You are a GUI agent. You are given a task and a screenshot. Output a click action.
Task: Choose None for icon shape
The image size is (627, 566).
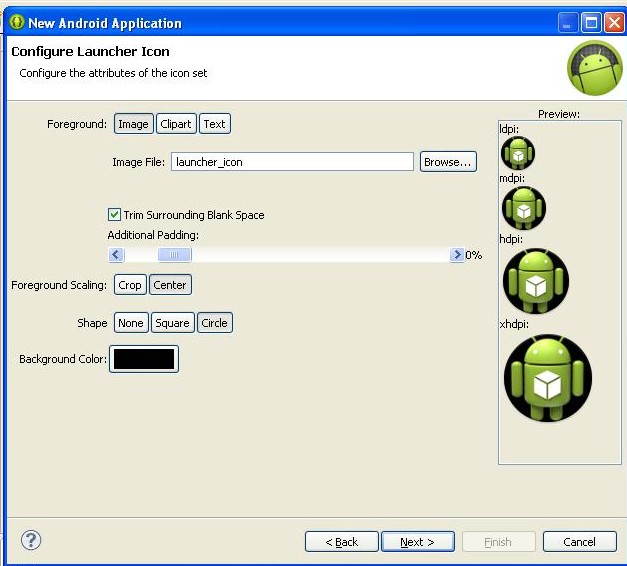[131, 323]
